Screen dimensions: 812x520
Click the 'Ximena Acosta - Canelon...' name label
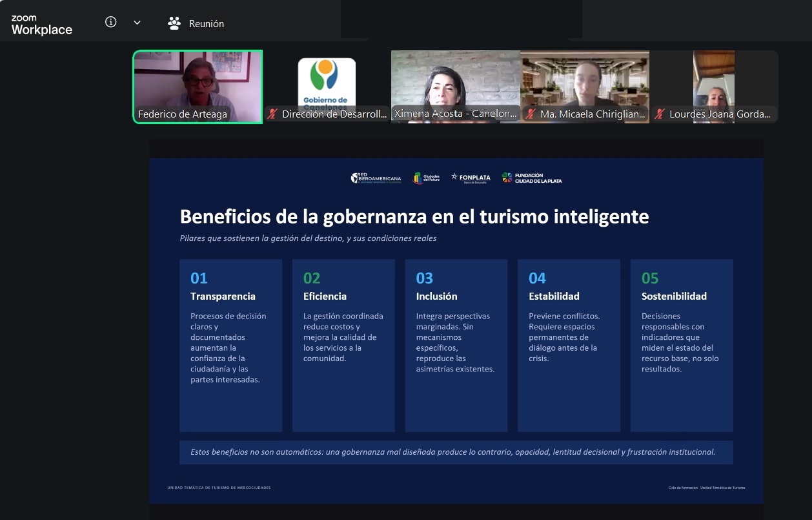point(456,114)
